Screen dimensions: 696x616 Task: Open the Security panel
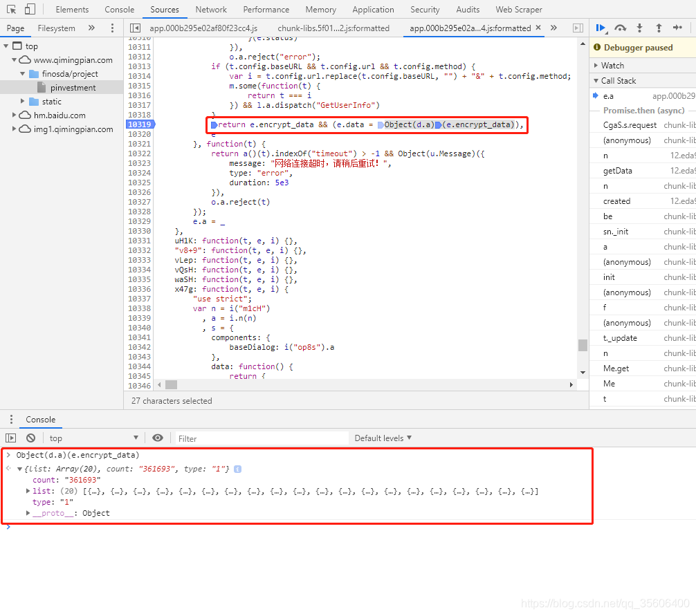click(x=425, y=9)
